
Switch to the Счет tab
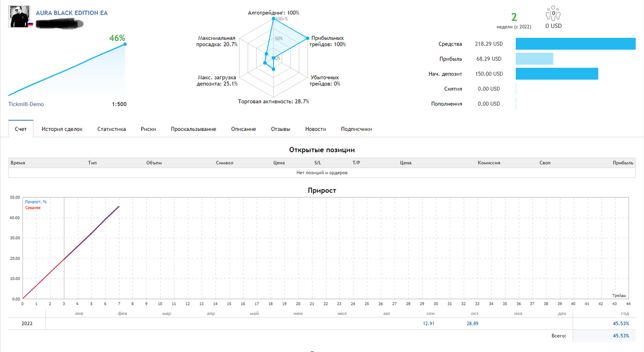[21, 129]
